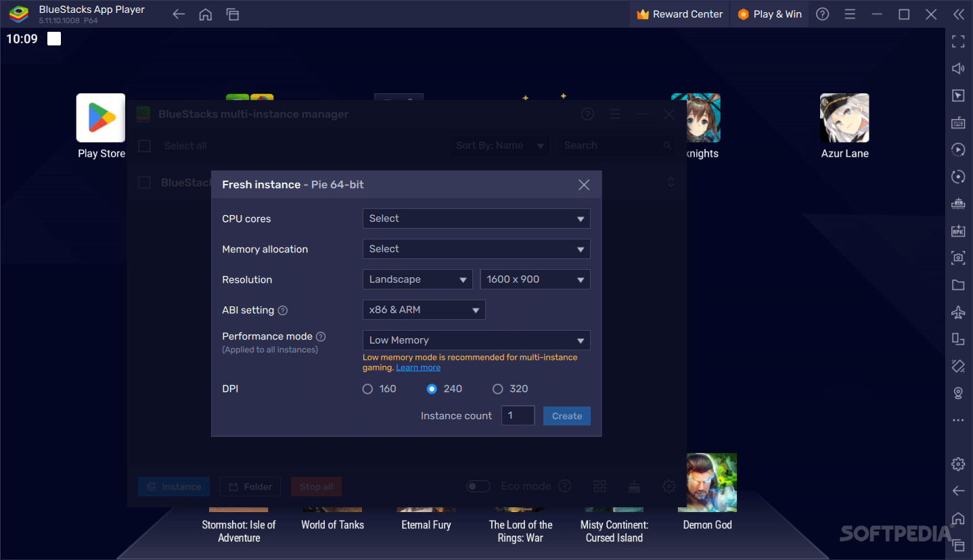The width and height of the screenshot is (973, 560).
Task: Toggle full screen from sidebar
Action: click(x=958, y=41)
